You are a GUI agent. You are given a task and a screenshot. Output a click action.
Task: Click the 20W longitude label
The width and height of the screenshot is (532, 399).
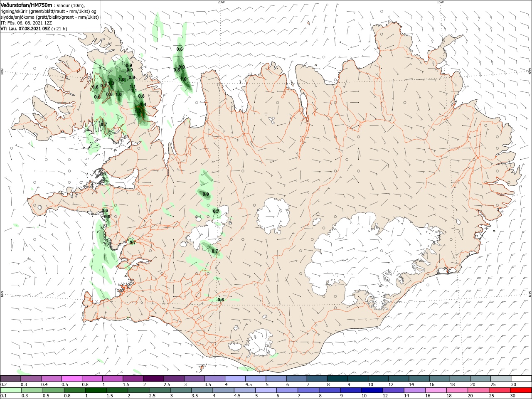[221, 2]
